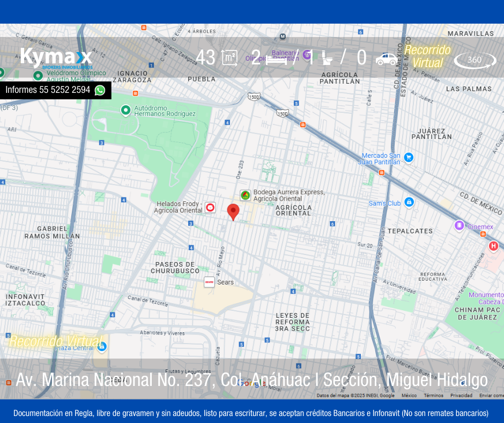Click the Ote. 233 street label

click(240, 170)
